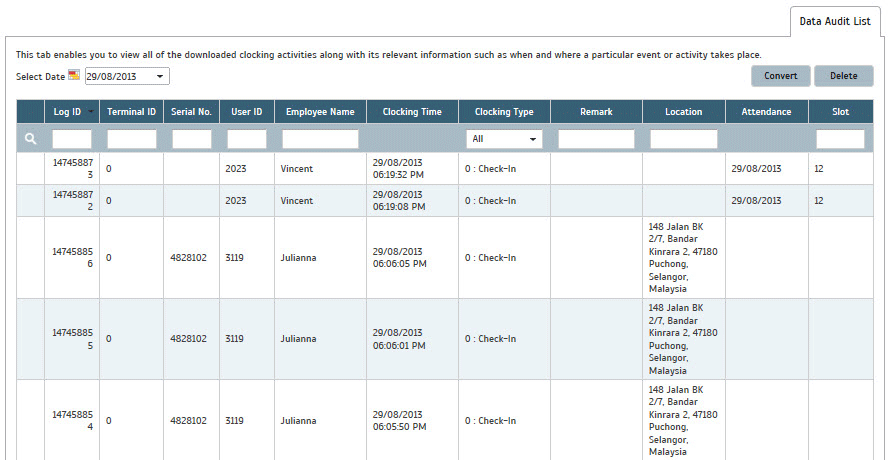Focus the Terminal ID filter box
This screenshot has width=890, height=460.
coord(132,139)
